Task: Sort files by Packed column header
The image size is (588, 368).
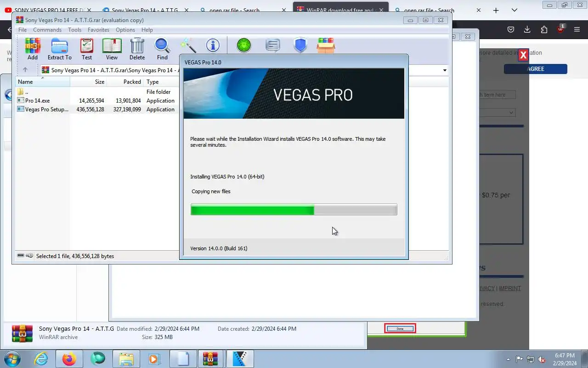Action: (x=125, y=82)
